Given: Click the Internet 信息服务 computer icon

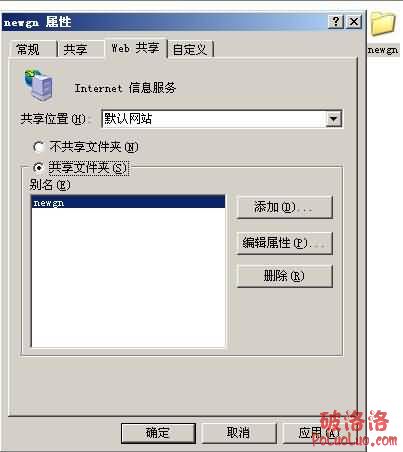Looking at the screenshot, I should coord(38,85).
